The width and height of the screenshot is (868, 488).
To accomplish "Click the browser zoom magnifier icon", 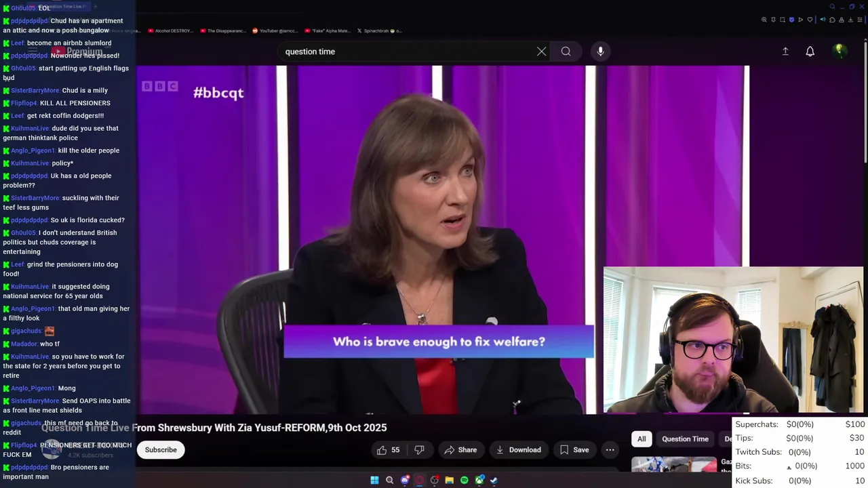I will 764,20.
